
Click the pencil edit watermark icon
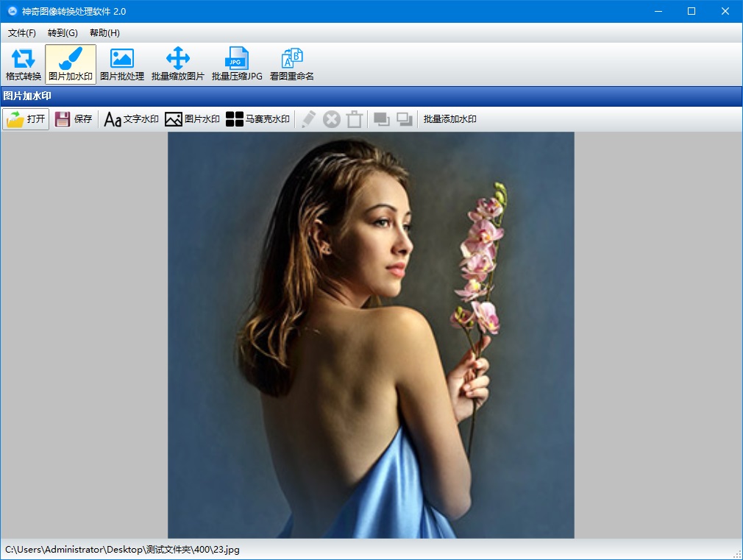click(309, 119)
